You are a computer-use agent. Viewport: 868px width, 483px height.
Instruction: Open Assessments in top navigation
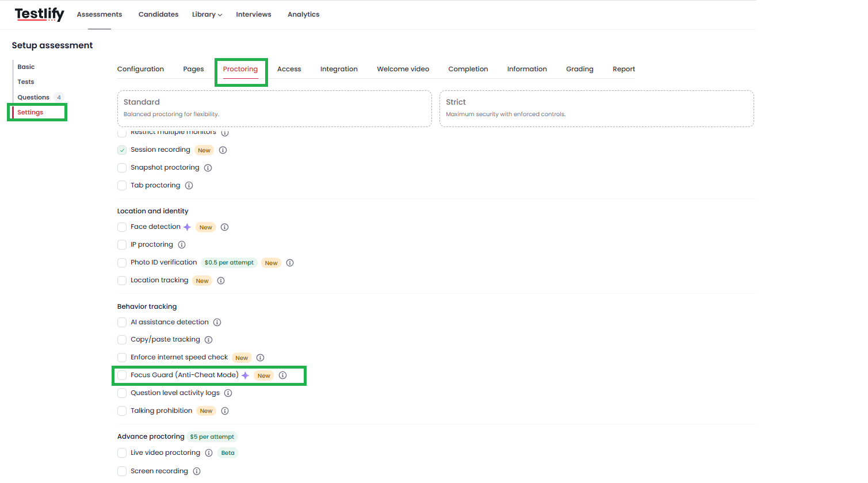(x=100, y=14)
